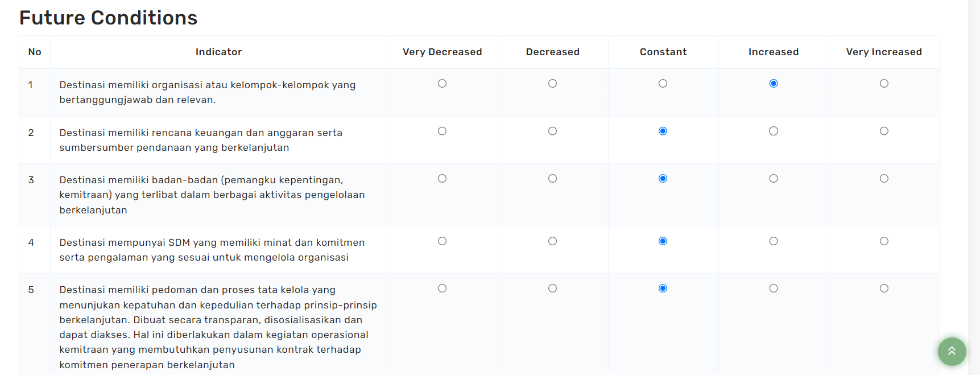Image resolution: width=980 pixels, height=375 pixels.
Task: Choose Constant for indicator 1
Action: coord(663,84)
